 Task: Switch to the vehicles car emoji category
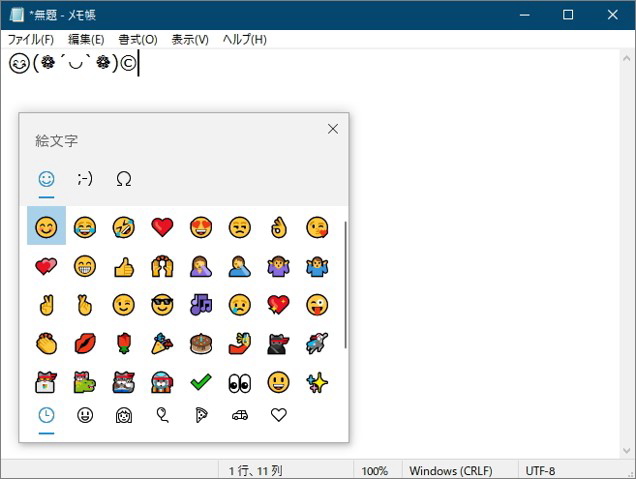240,415
